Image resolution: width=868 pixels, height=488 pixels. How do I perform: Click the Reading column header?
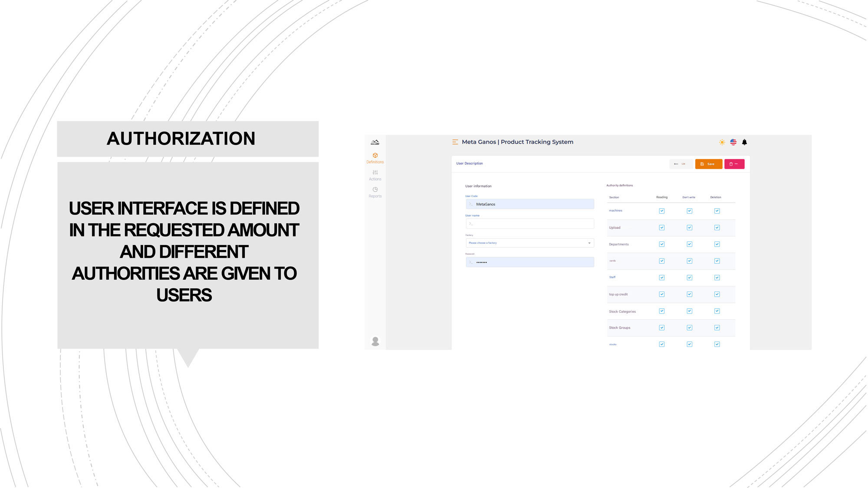click(x=662, y=197)
